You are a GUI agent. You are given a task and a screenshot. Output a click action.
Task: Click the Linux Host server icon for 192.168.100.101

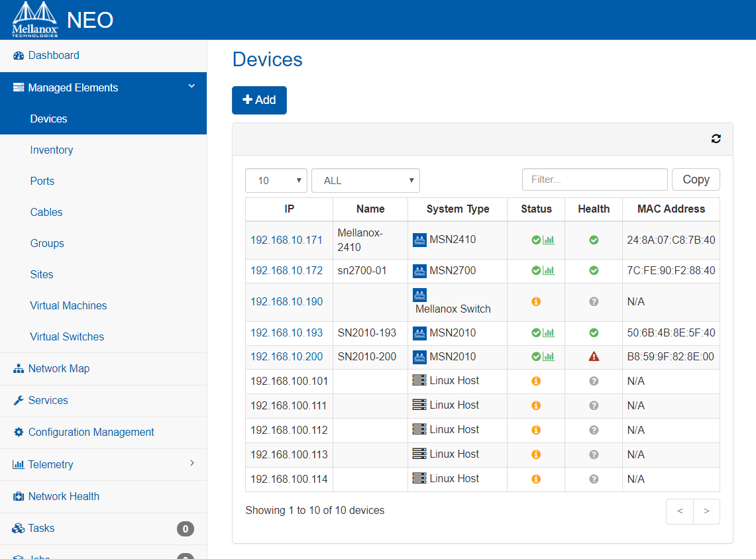419,380
